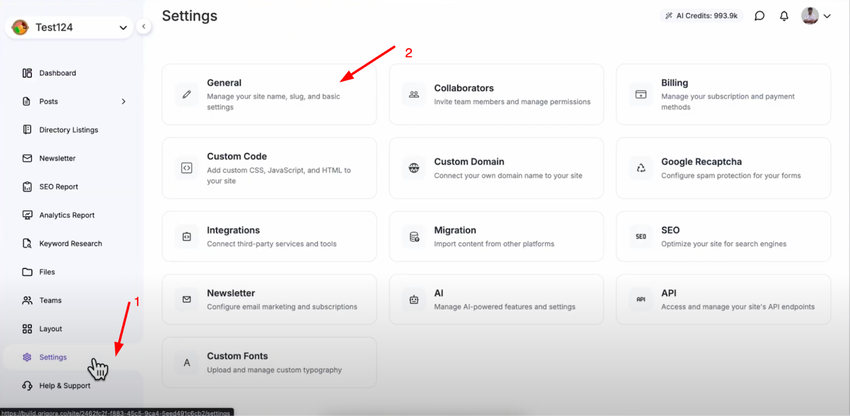This screenshot has height=416, width=850.
Task: Open Keyword Research from sidebar
Action: tap(69, 244)
